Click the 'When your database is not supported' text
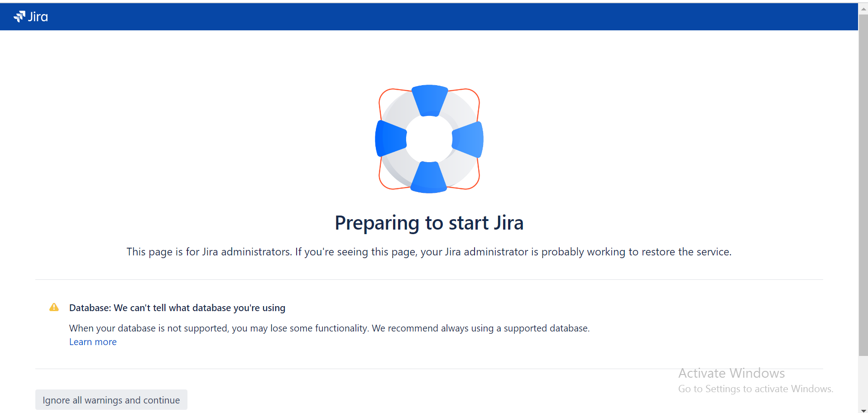 tap(330, 328)
